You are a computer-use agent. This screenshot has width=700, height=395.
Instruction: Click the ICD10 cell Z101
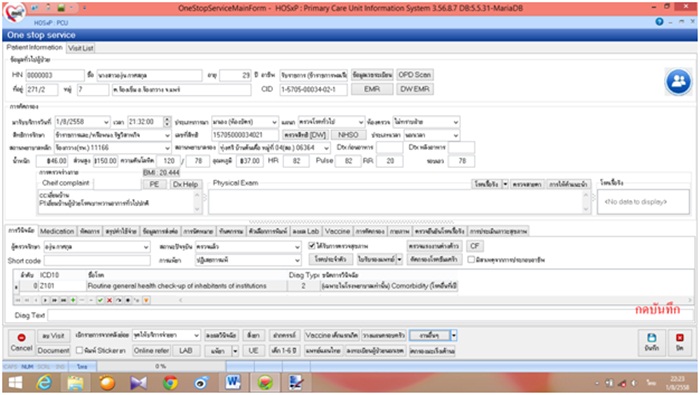[62, 286]
